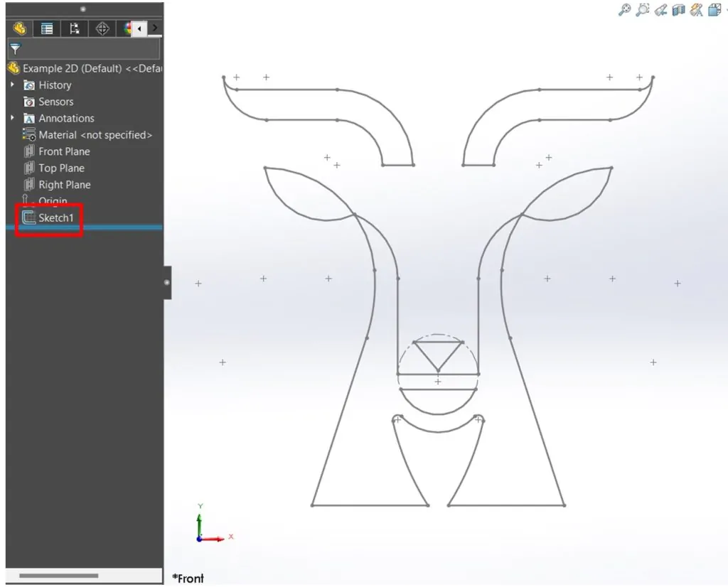Switch to the DimXpertManager tab
Screen dimensions: 728x587
(x=102, y=28)
